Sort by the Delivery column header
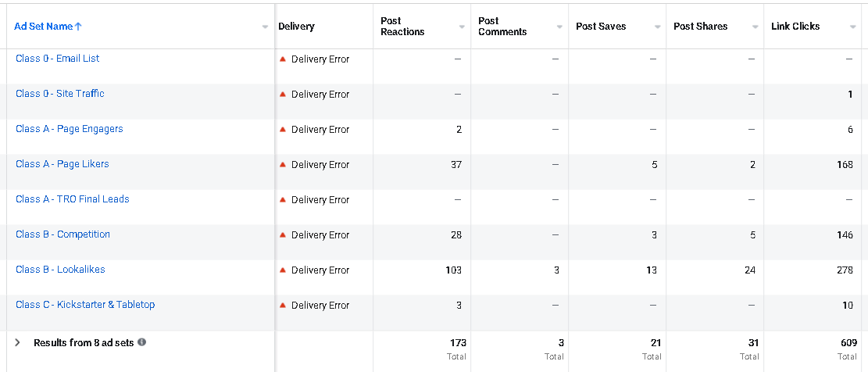Screen dimensions: 868x372 (296, 27)
